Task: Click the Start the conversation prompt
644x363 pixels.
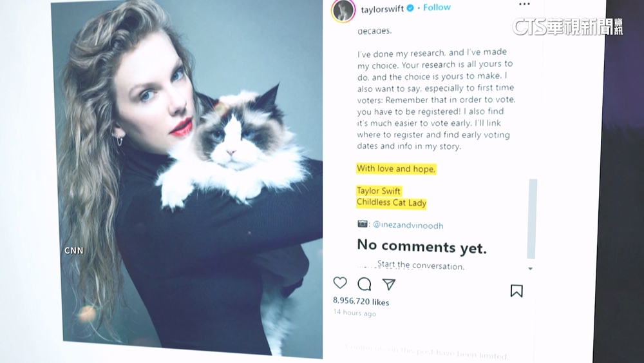Action: [x=421, y=265]
